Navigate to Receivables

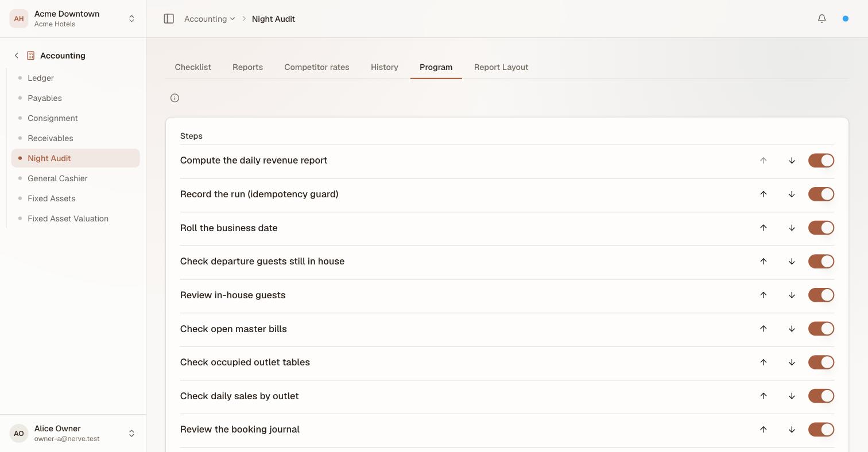tap(75, 138)
